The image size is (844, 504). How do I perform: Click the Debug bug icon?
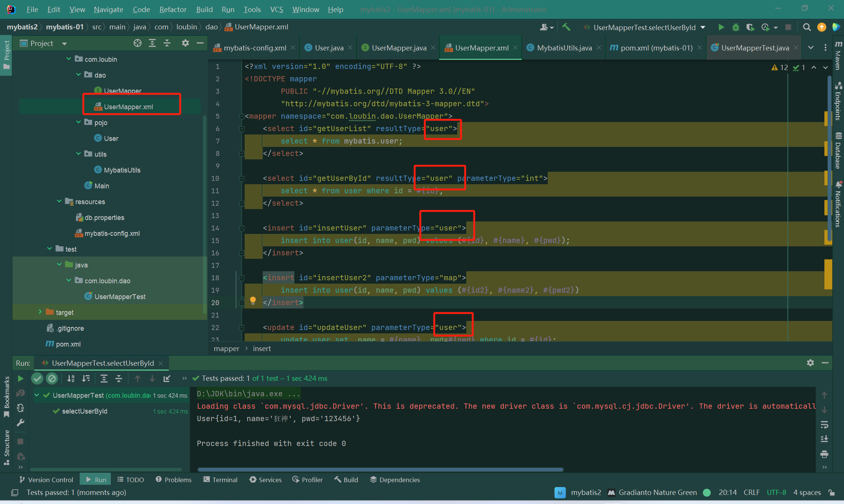[735, 27]
